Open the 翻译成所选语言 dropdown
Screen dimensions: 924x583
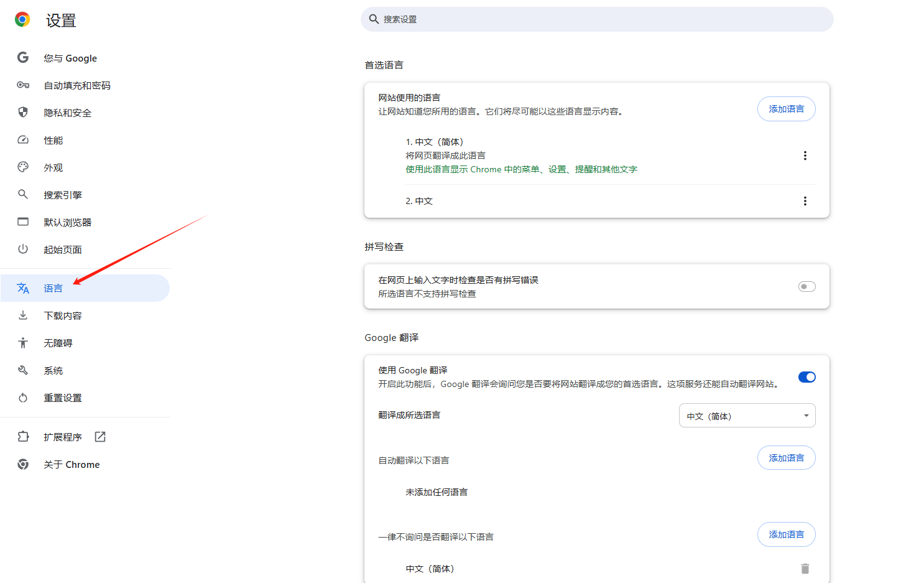(x=747, y=416)
